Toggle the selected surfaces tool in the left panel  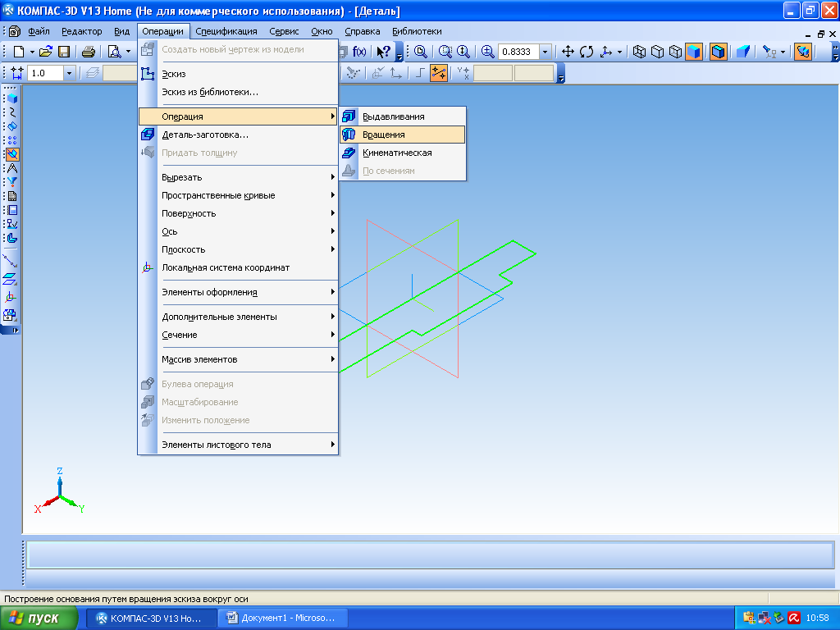[11, 154]
